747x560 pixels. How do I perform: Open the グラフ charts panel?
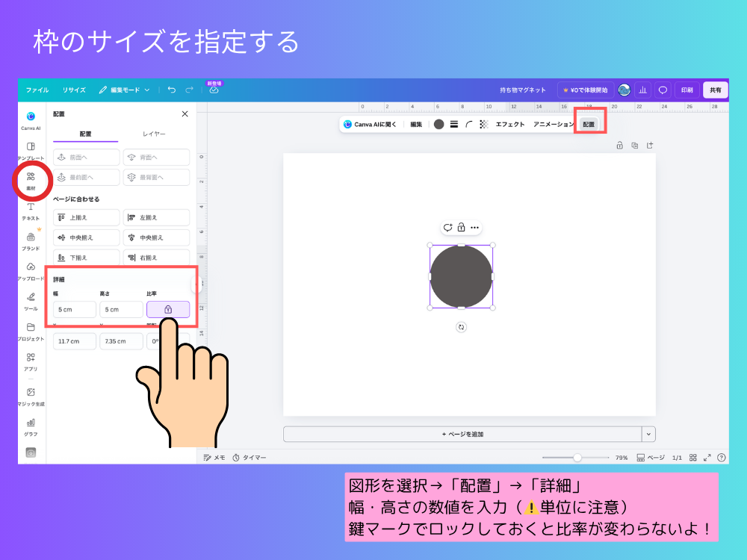[31, 427]
